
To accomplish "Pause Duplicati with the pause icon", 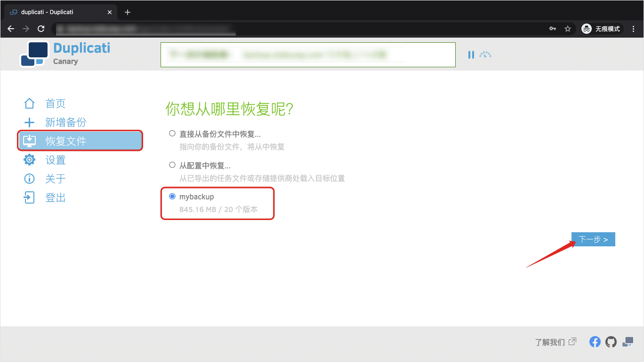I will [471, 55].
